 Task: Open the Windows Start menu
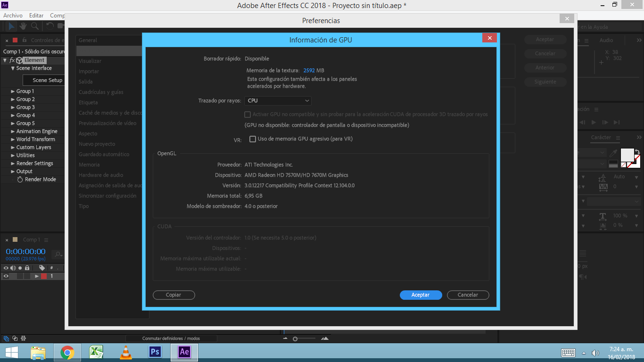coord(12,353)
